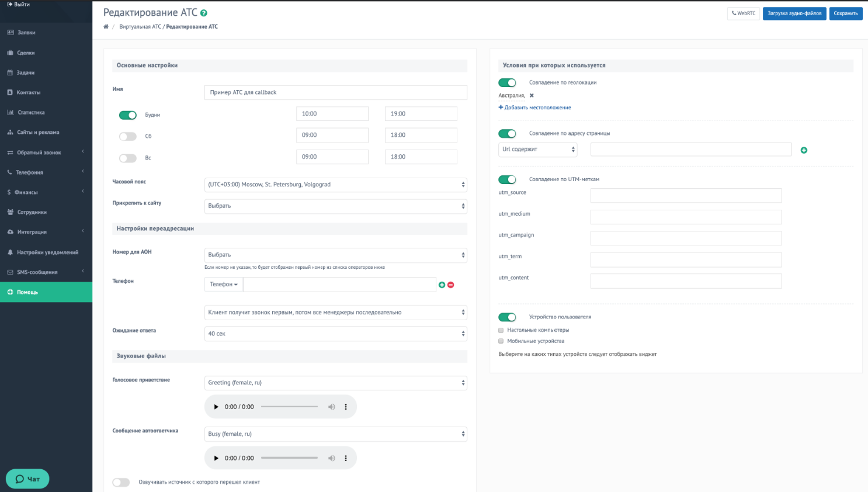Open more options of Greeting audio player

346,407
